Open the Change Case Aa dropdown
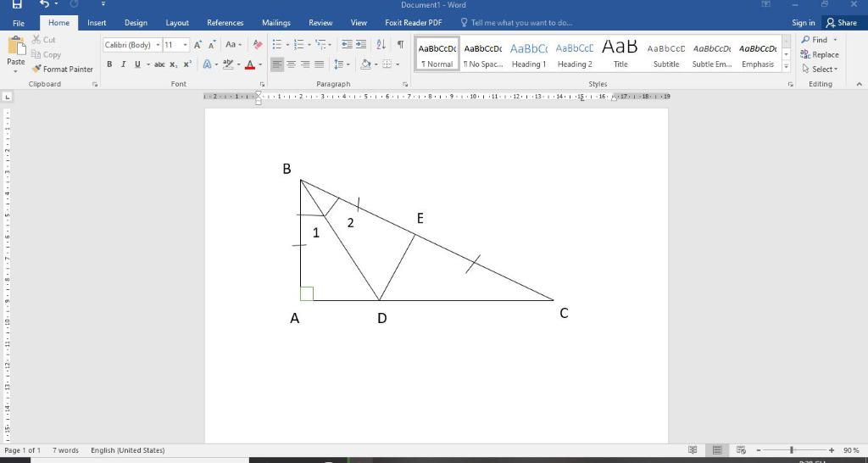The width and height of the screenshot is (868, 463). (234, 45)
